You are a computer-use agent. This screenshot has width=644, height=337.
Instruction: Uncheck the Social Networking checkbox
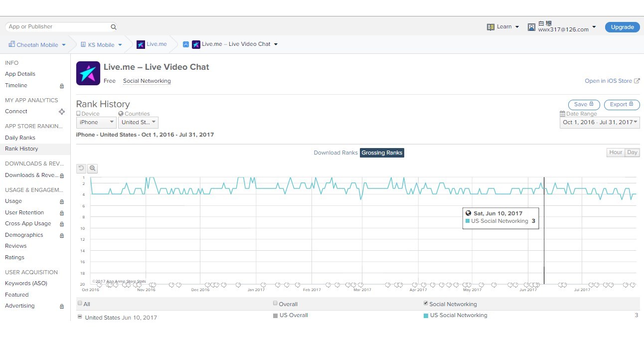425,303
